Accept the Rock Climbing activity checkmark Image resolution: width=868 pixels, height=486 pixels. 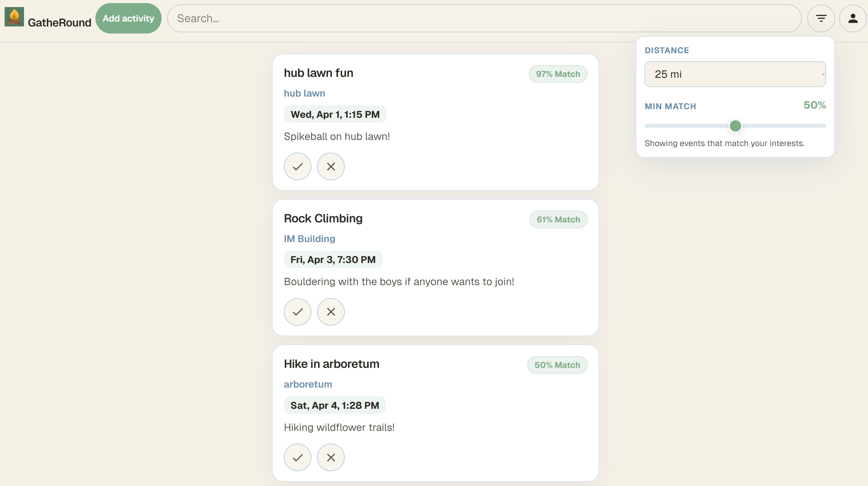[298, 312]
